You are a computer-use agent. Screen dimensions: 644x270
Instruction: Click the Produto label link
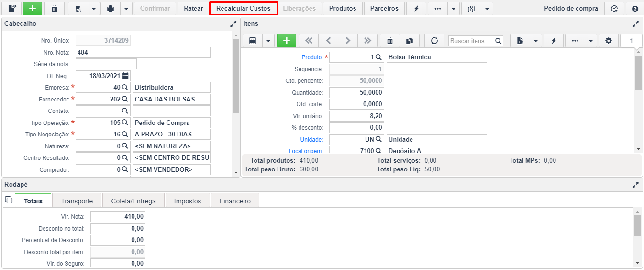[312, 57]
